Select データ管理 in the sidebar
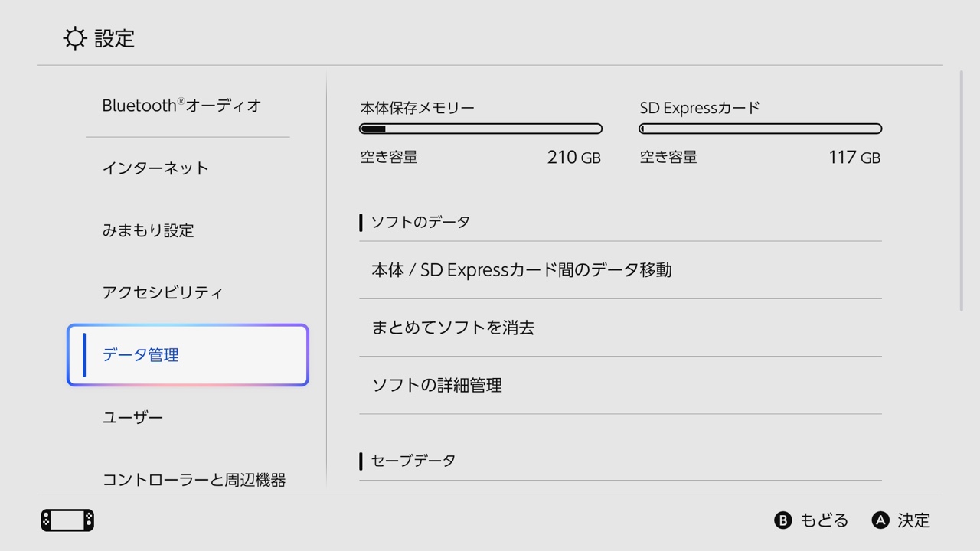980x551 pixels. coord(187,354)
